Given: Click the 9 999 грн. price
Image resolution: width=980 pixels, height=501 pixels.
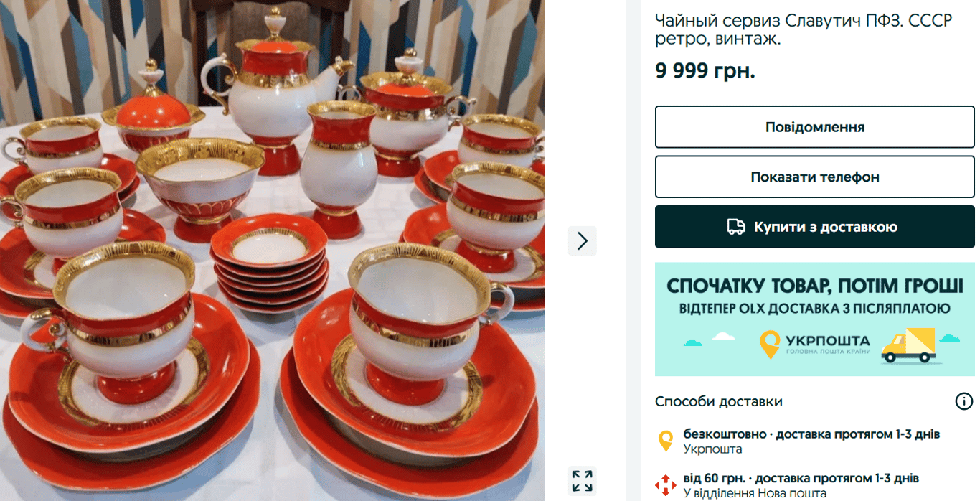Looking at the screenshot, I should [x=705, y=71].
